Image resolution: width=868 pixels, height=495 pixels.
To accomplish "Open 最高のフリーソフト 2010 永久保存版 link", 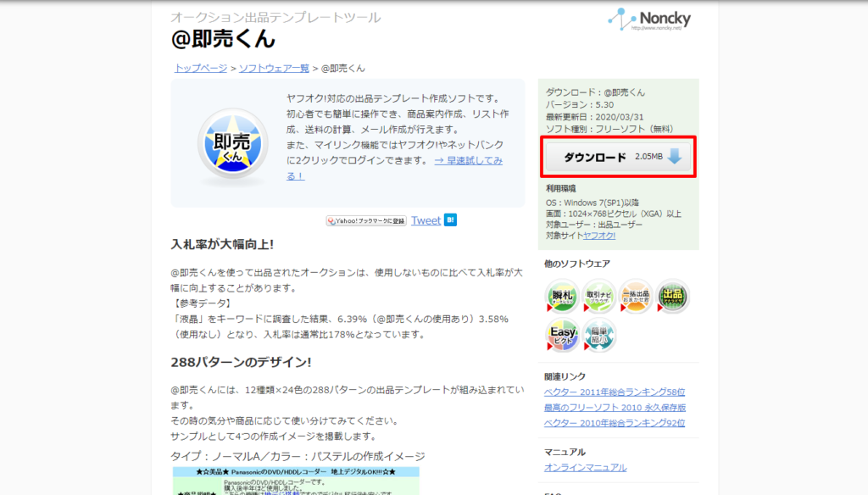I will coord(615,408).
